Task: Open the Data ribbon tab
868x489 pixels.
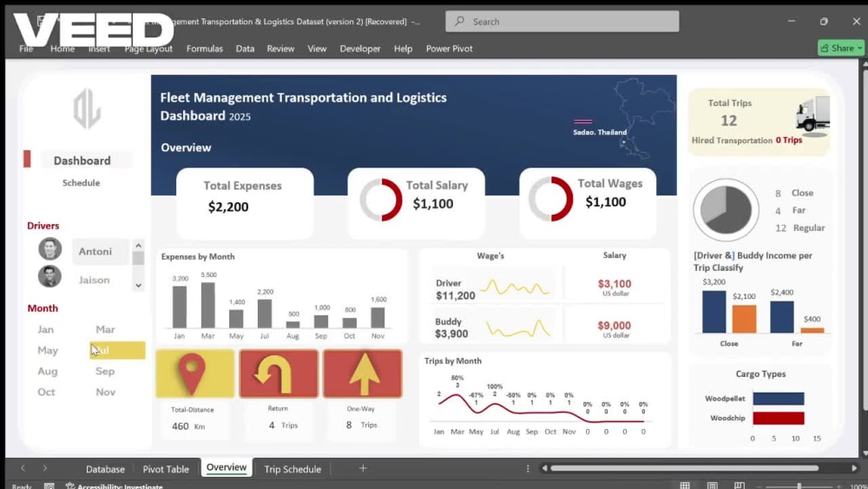Action: (x=246, y=49)
